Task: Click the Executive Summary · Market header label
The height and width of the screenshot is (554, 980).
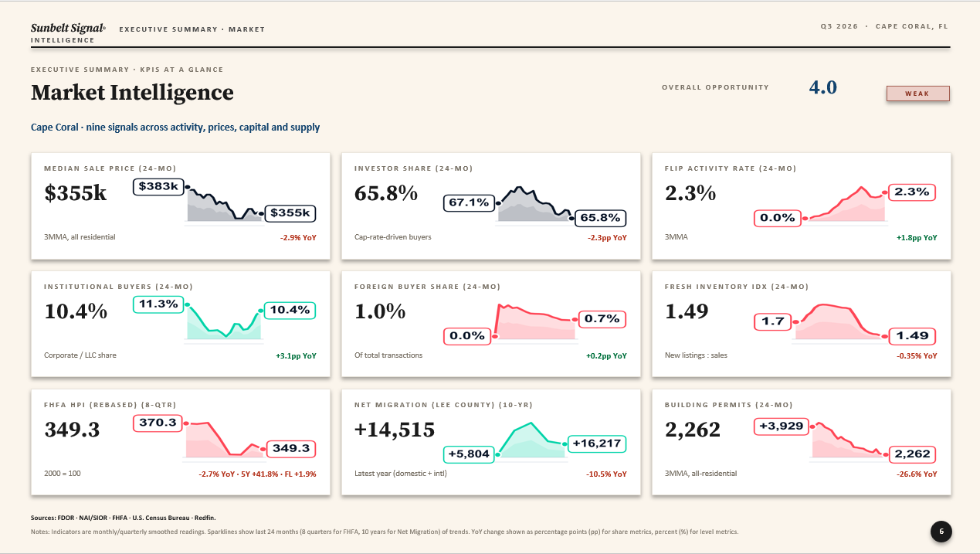Action: coord(192,29)
